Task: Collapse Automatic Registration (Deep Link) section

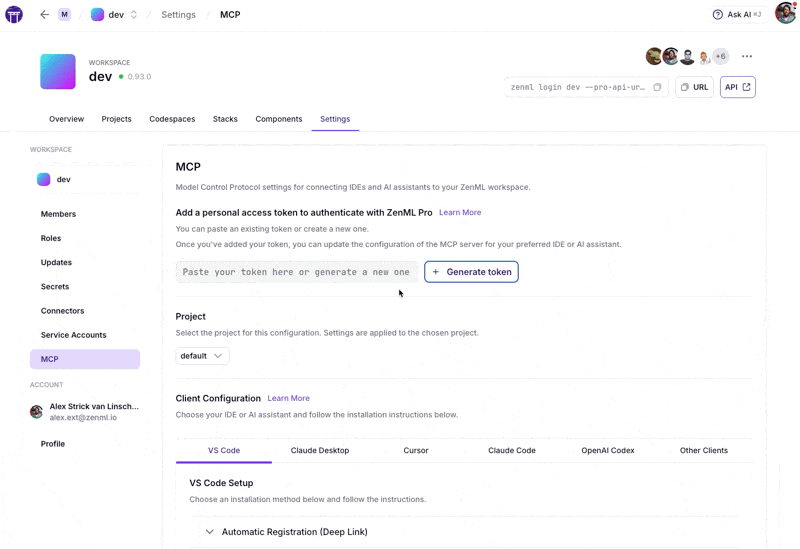Action: [x=209, y=532]
